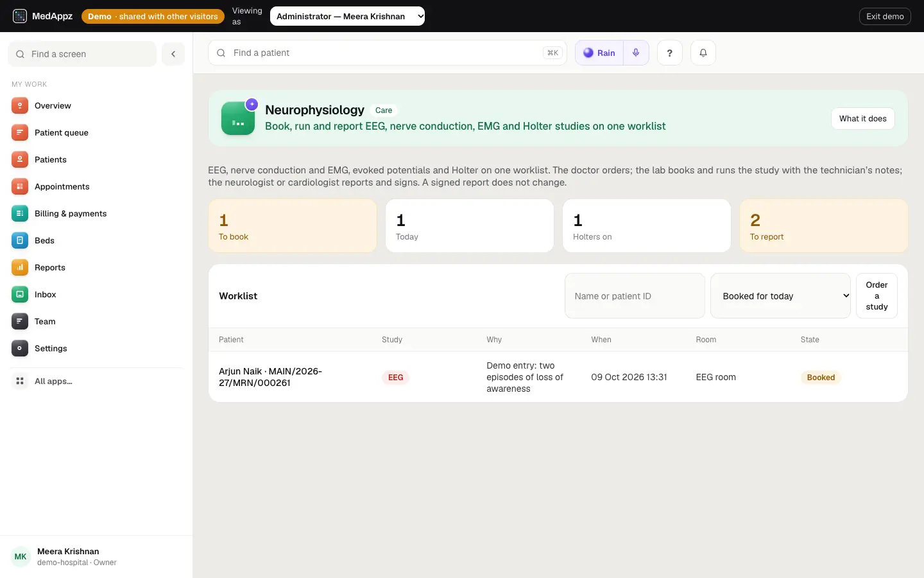Focus the Find a screen search field

click(82, 54)
